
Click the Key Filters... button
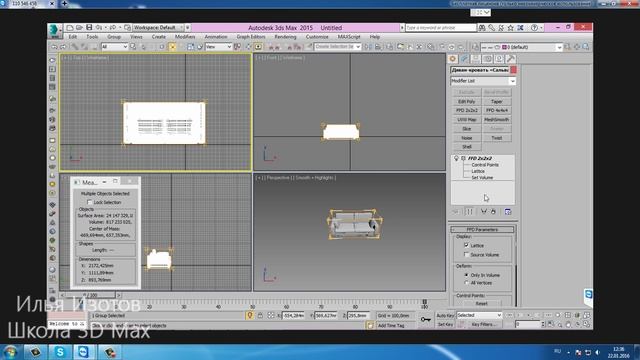(x=484, y=324)
